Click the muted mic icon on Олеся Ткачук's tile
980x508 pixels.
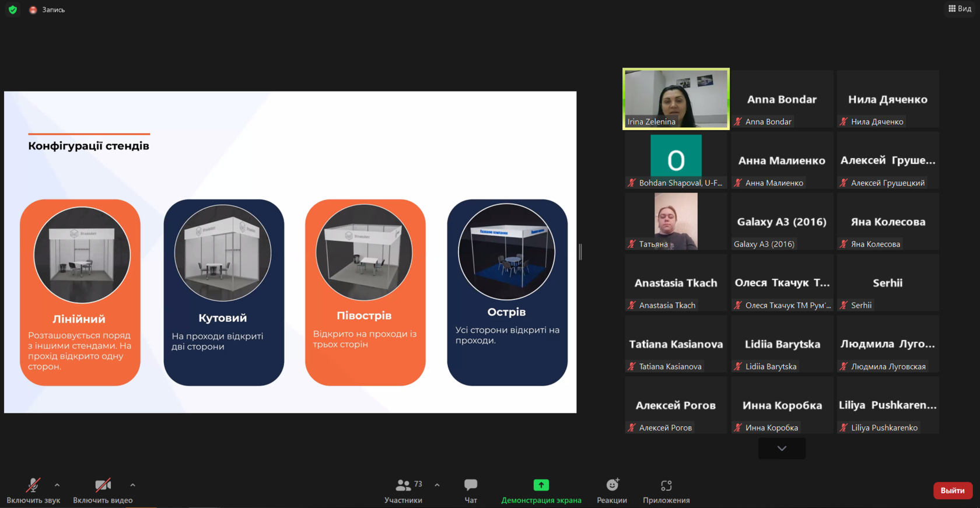(x=738, y=305)
